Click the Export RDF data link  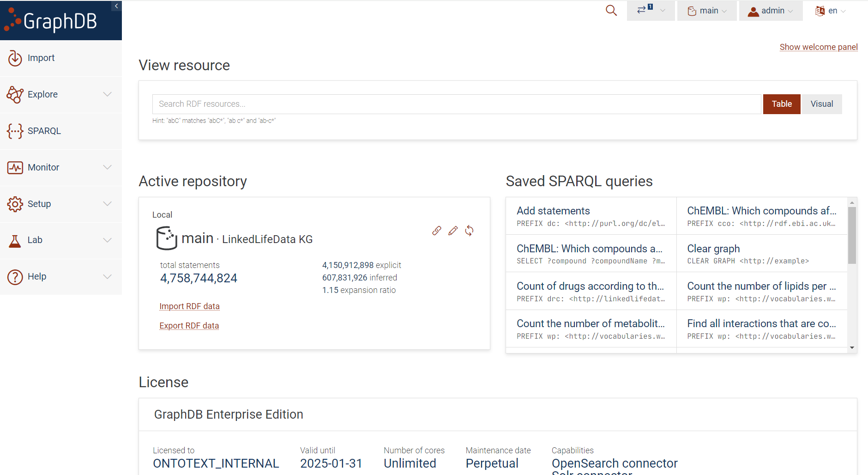pos(189,326)
